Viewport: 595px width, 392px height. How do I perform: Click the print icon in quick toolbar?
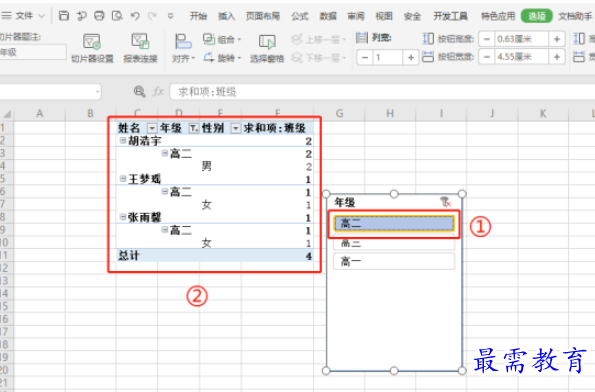(99, 16)
